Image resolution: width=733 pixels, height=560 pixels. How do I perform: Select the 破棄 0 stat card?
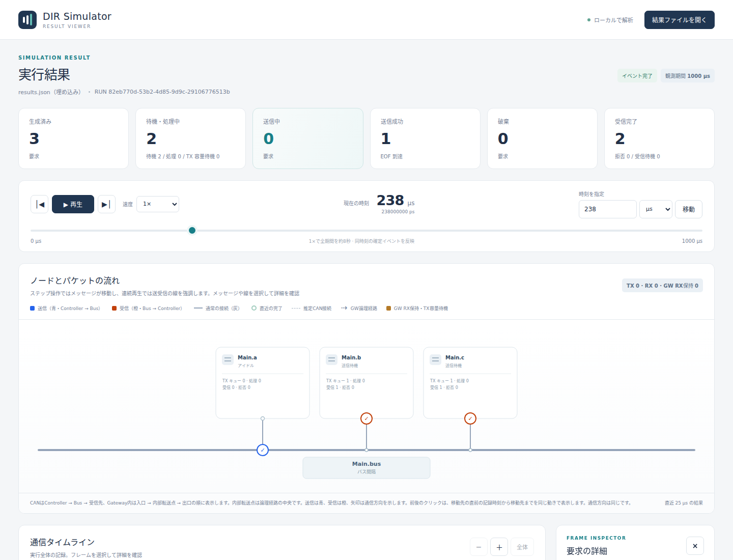tap(542, 138)
